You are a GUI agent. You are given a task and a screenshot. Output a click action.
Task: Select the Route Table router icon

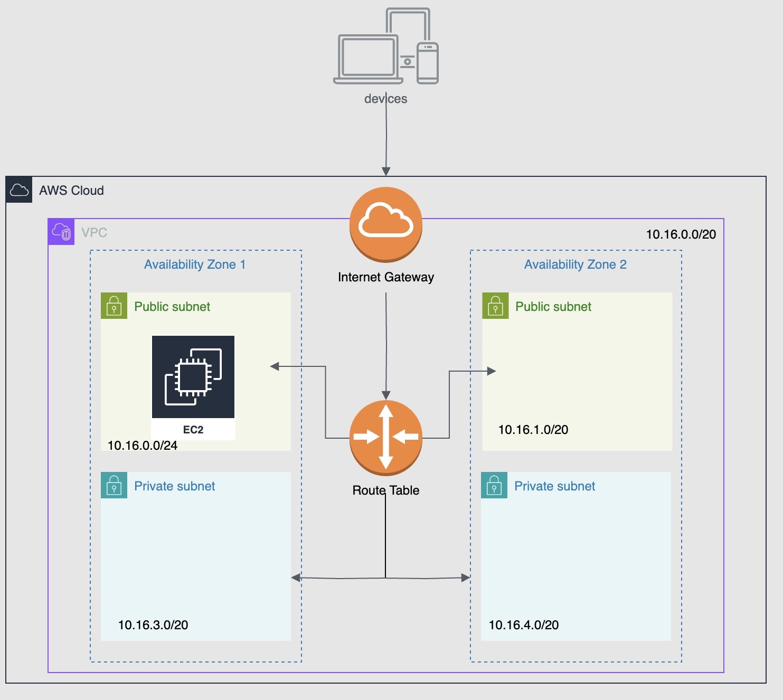click(x=386, y=437)
